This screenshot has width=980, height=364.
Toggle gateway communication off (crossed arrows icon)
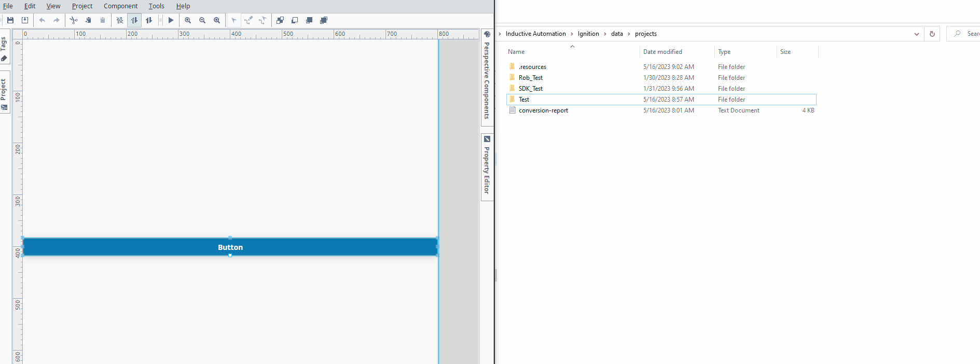tap(120, 20)
